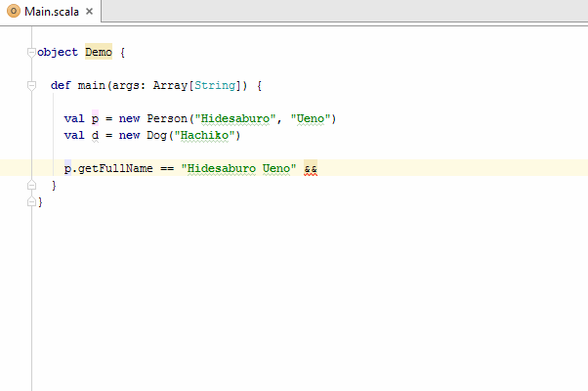Click the Array type name
Screen dimensions: 588x391
170,86
